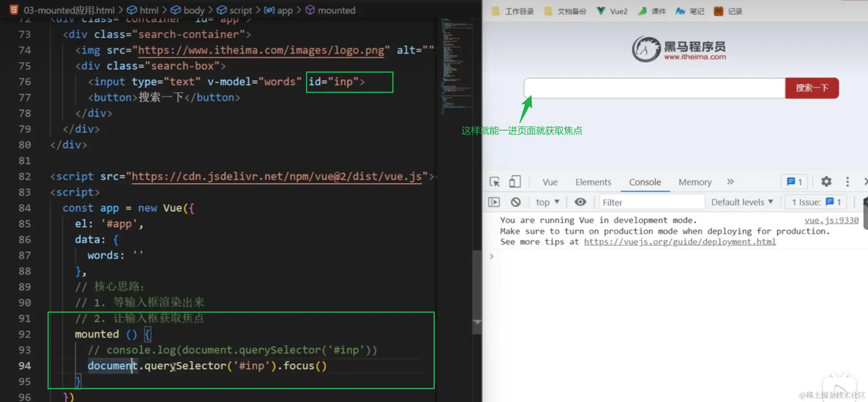Select the body breadcrumb item
The image size is (868, 402).
187,10
